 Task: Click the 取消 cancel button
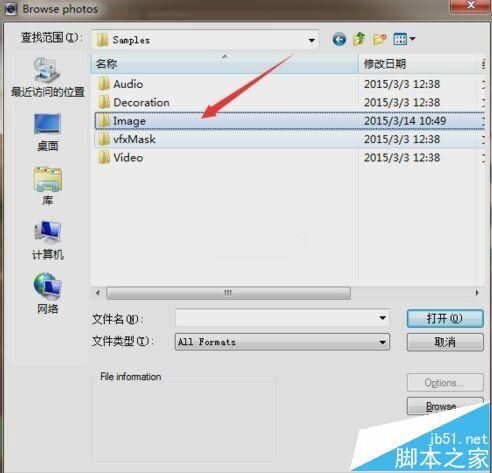[x=445, y=342]
